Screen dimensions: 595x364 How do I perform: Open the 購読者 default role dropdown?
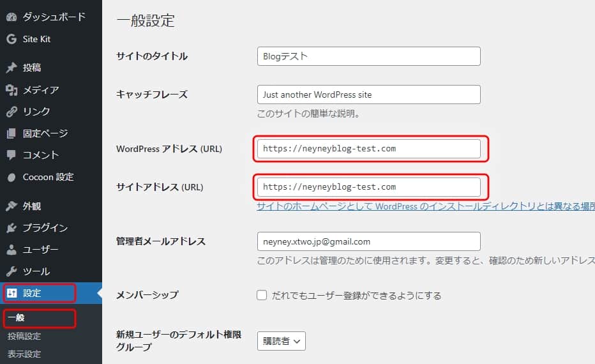coord(281,341)
